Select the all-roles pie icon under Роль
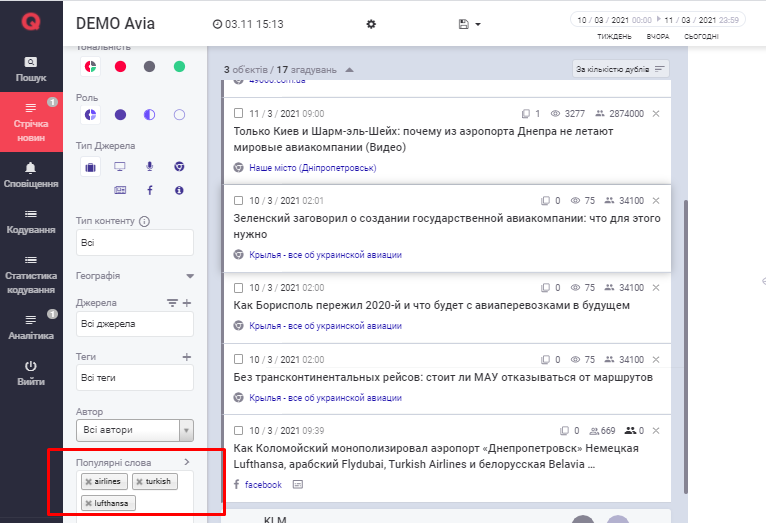 click(x=90, y=115)
